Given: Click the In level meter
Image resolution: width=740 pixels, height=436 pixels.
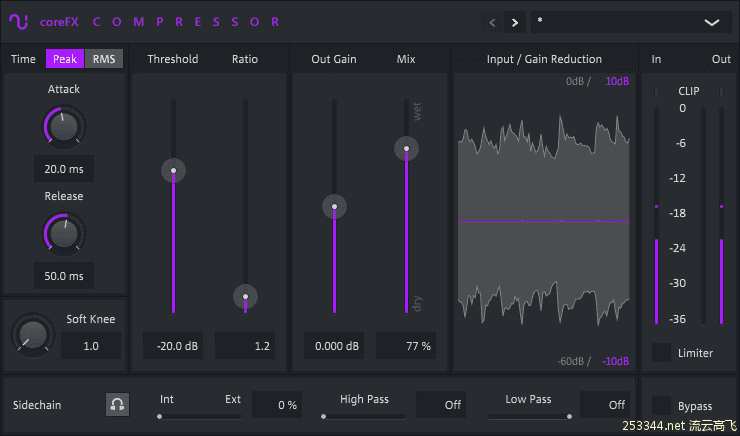Looking at the screenshot, I should (656, 216).
